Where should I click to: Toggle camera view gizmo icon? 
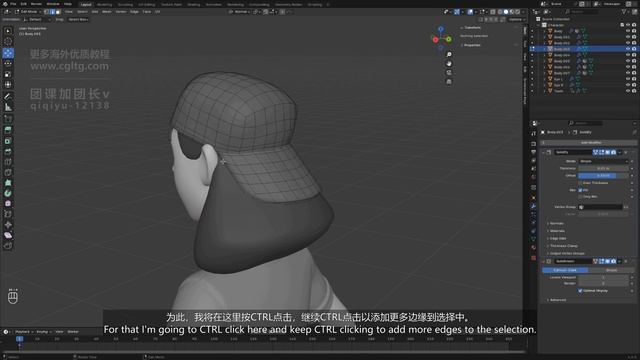(449, 73)
